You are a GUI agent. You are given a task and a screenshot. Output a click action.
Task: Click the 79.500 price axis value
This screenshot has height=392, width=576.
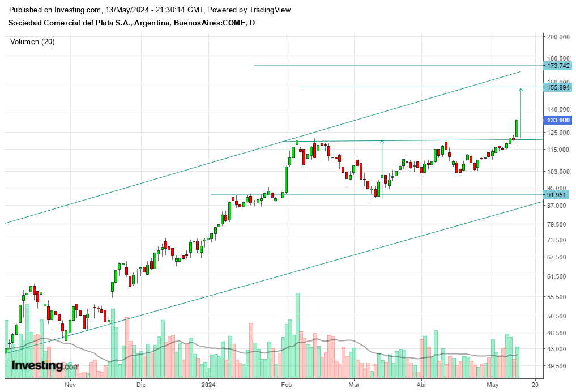click(557, 224)
